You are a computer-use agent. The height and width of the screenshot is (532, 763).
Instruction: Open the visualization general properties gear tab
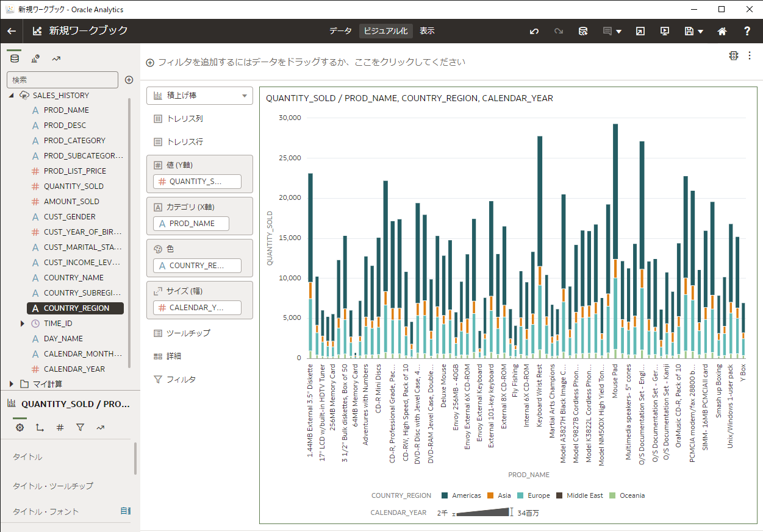pyautogui.click(x=20, y=428)
